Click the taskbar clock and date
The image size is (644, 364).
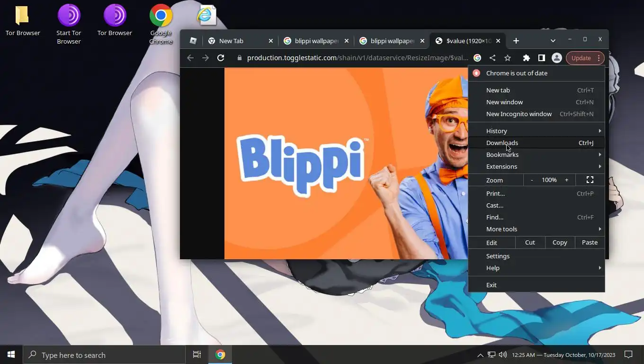tap(563, 355)
